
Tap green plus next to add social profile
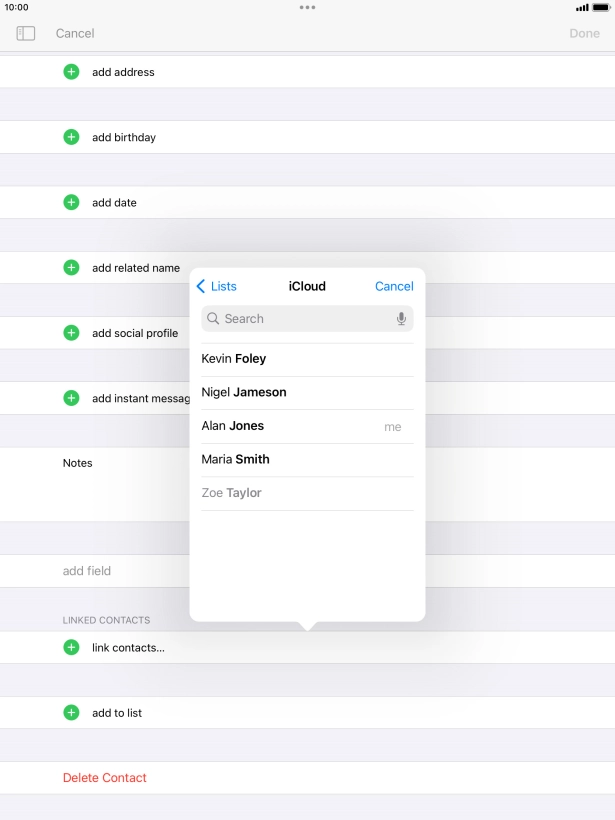click(x=71, y=333)
